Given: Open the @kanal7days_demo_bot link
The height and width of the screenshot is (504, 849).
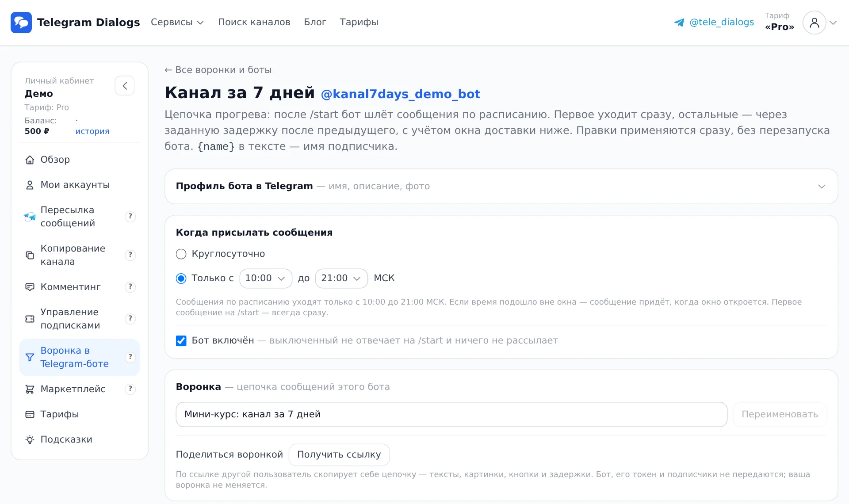Looking at the screenshot, I should pos(400,94).
